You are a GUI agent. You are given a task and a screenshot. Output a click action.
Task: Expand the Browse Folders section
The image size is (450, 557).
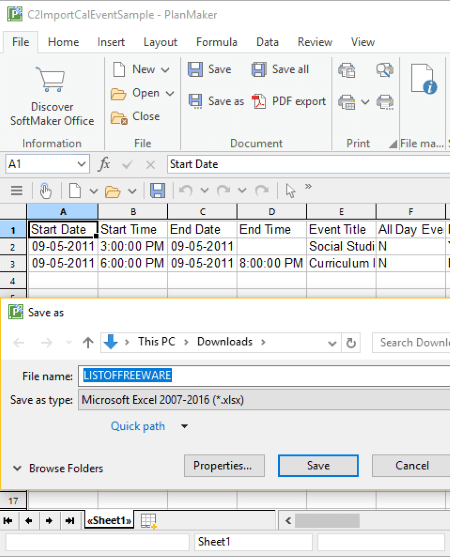58,468
